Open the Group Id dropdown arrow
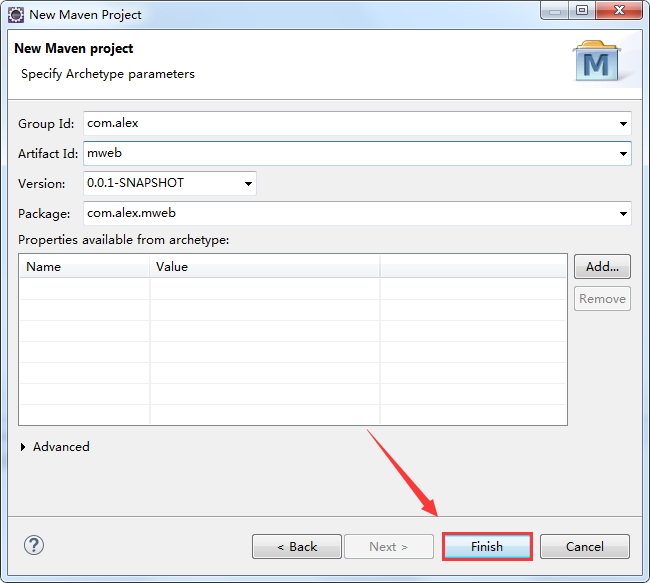The height and width of the screenshot is (583, 650). 623,124
